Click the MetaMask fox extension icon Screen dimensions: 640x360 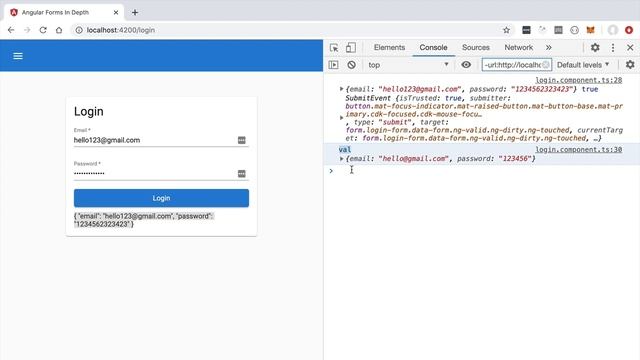click(590, 30)
